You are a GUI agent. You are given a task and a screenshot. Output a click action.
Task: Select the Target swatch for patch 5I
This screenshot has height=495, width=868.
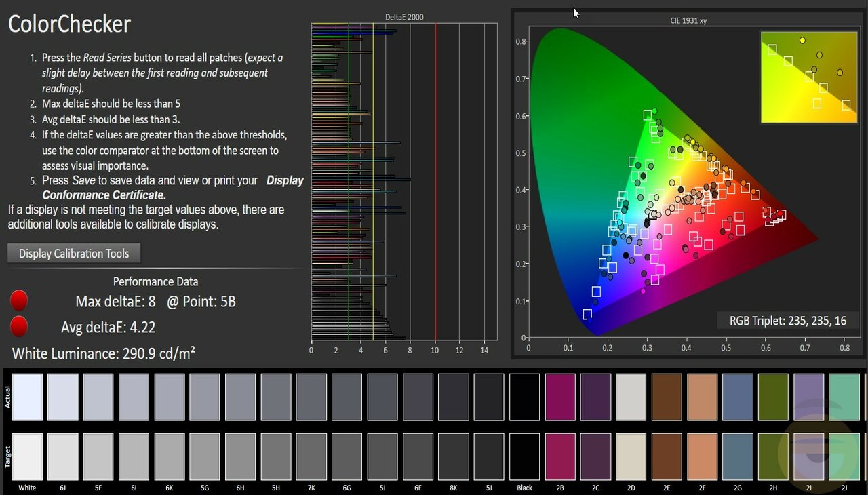(x=382, y=457)
